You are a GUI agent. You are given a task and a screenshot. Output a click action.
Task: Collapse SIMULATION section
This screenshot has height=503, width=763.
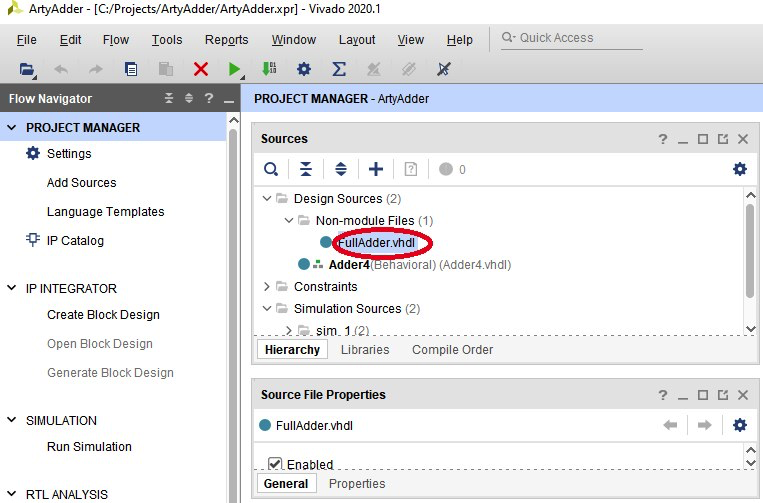coord(12,420)
